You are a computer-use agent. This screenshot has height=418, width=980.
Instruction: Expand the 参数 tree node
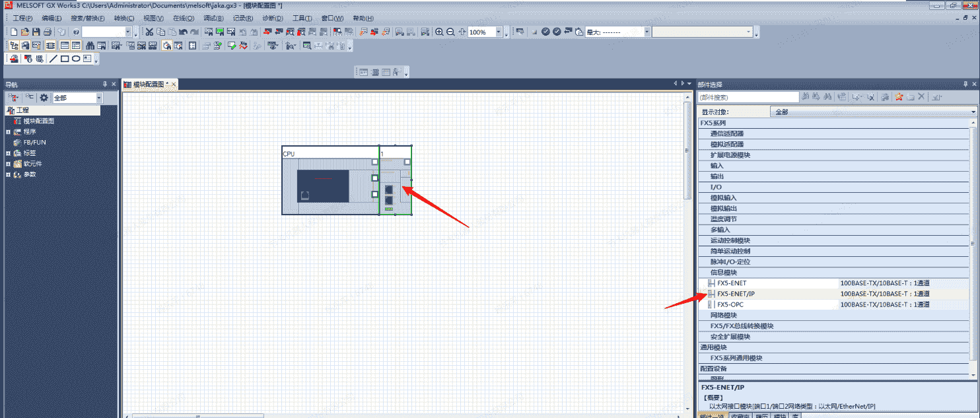9,175
